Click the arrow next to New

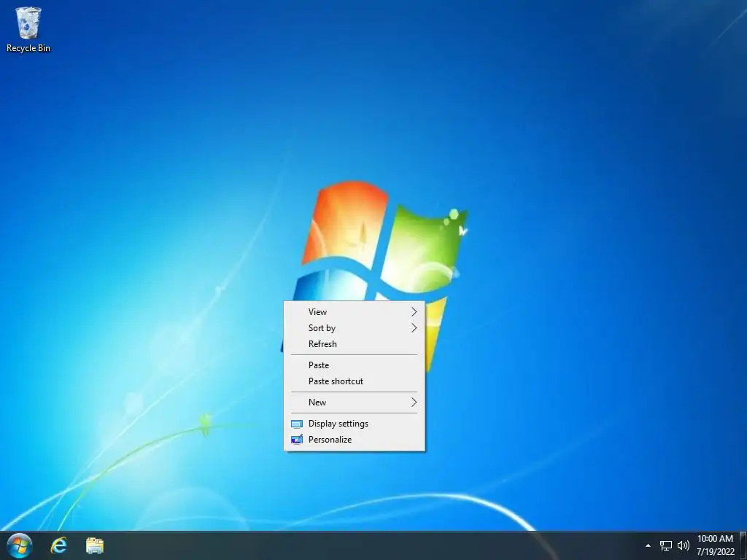click(x=414, y=402)
